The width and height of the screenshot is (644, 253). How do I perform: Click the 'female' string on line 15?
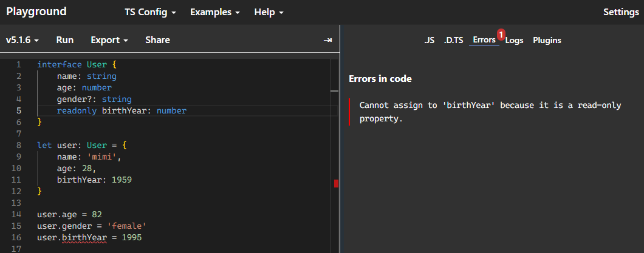click(x=127, y=226)
